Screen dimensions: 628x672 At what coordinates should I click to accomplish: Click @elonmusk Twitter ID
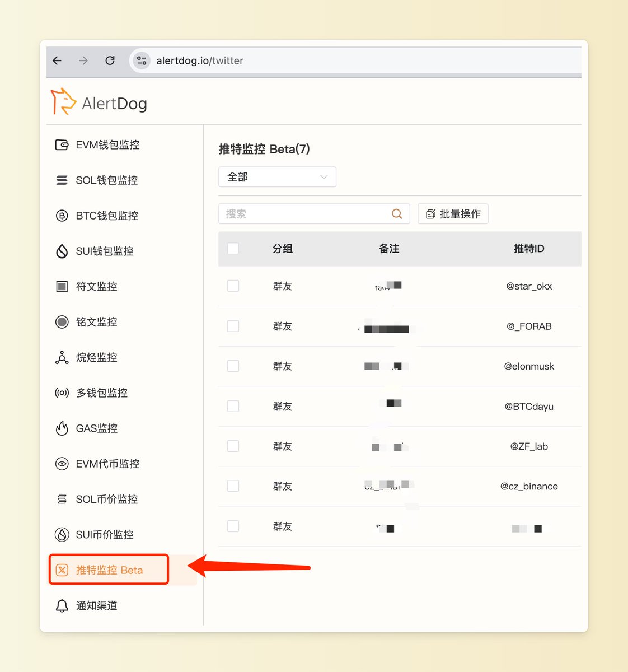(x=529, y=366)
